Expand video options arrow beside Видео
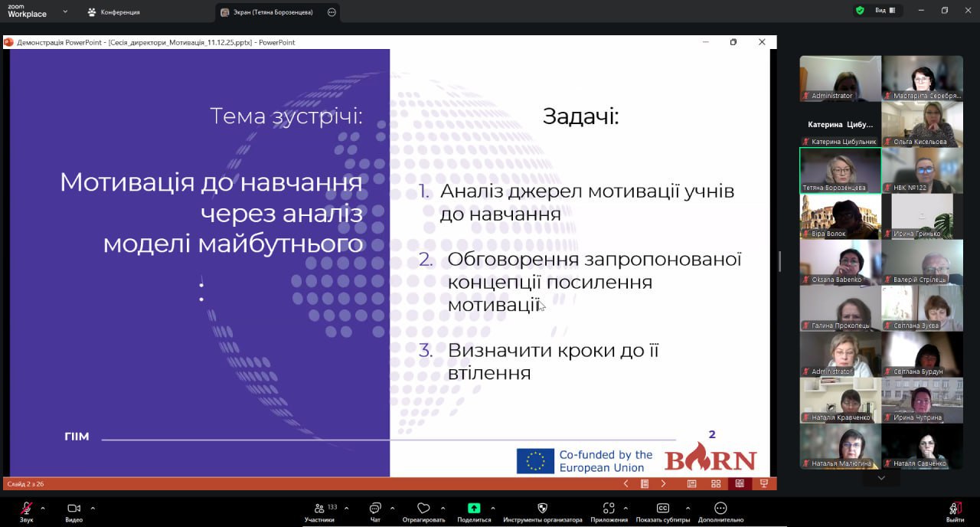 93,508
